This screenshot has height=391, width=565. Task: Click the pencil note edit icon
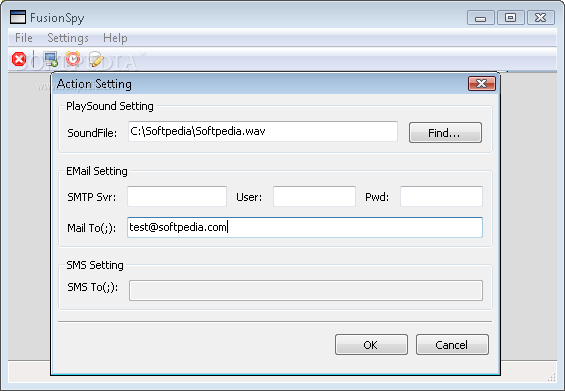(96, 59)
